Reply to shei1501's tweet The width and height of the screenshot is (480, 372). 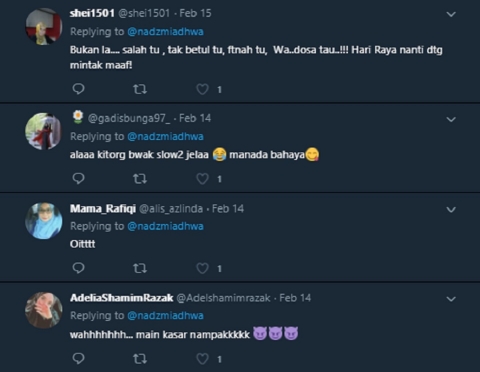[x=78, y=89]
